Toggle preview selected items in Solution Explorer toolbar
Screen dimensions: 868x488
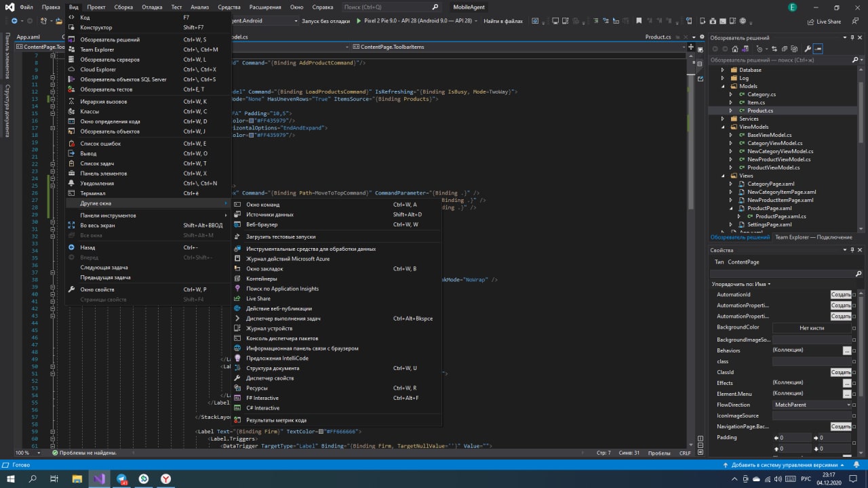tap(818, 49)
